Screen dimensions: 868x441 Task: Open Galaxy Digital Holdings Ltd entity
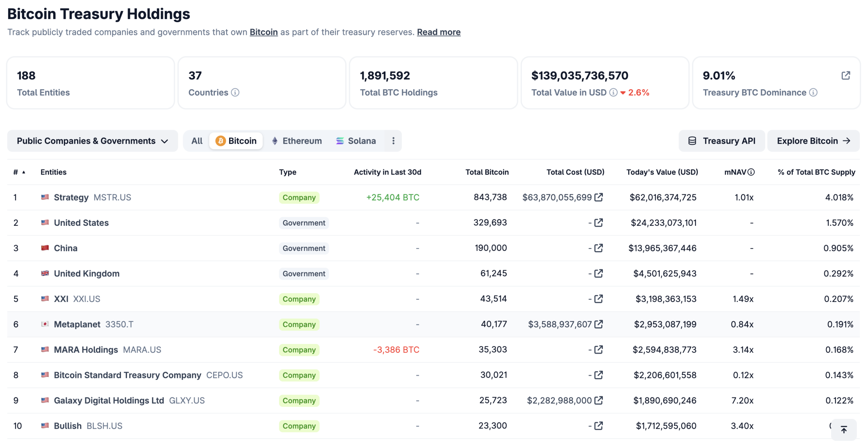pos(129,400)
